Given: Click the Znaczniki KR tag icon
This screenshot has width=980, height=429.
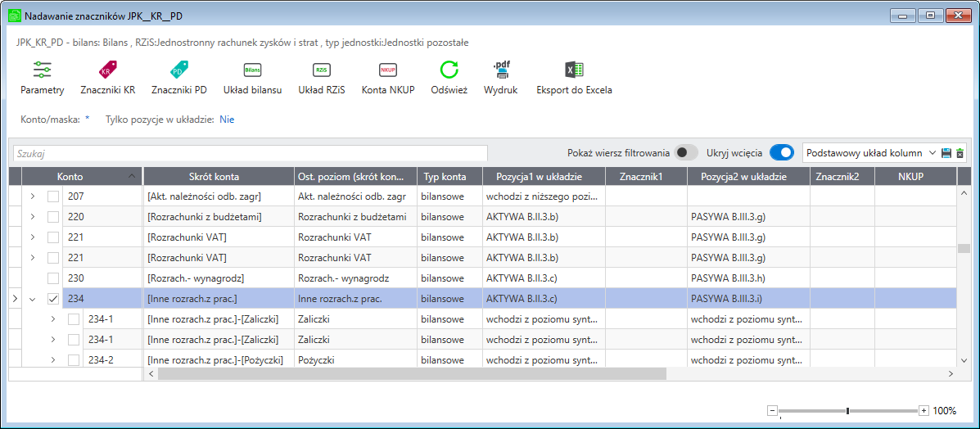Looking at the screenshot, I should click(107, 70).
